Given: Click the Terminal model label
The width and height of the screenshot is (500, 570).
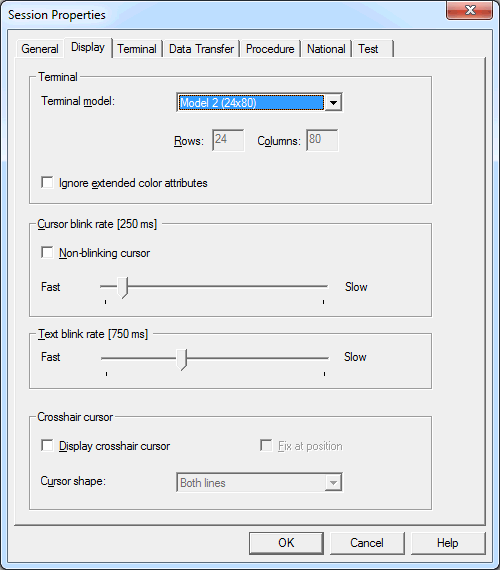Looking at the screenshot, I should [x=78, y=101].
